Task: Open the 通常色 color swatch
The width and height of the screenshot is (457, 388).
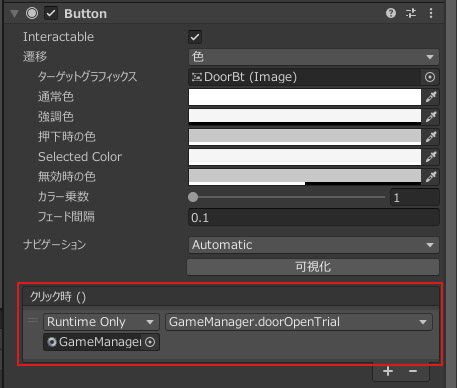Action: coord(305,97)
